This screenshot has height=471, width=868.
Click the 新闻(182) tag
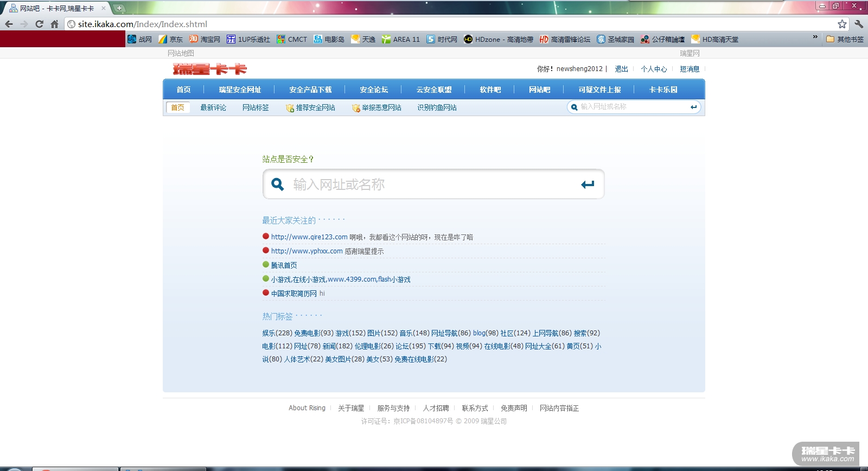tap(337, 346)
